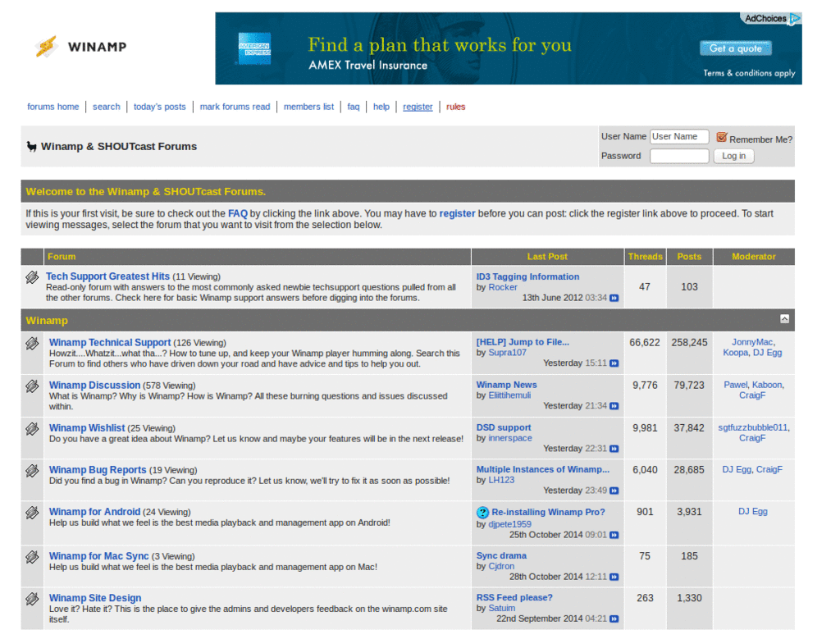840x630 pixels.
Task: Click question mark icon beside Re-installing Winamp Pro
Action: pyautogui.click(x=482, y=513)
